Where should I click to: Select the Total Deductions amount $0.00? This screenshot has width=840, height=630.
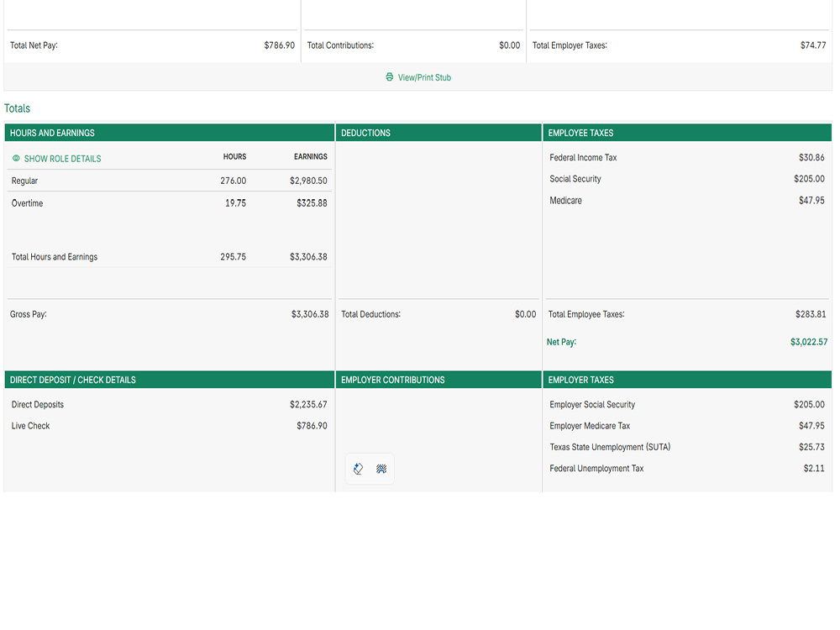[526, 314]
